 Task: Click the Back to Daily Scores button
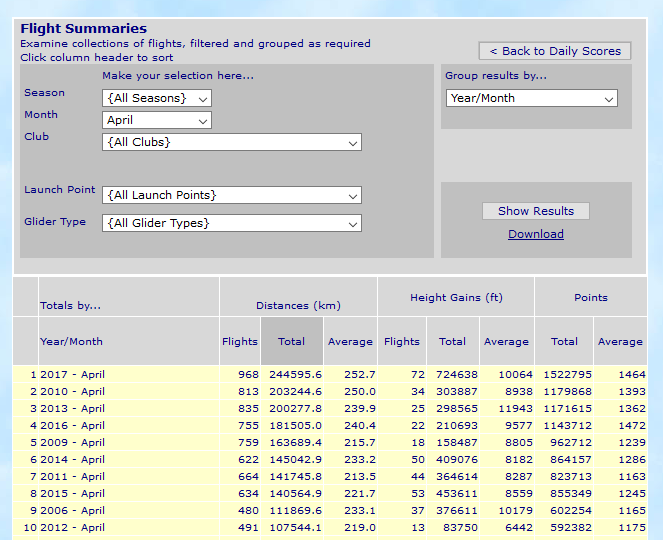point(554,51)
